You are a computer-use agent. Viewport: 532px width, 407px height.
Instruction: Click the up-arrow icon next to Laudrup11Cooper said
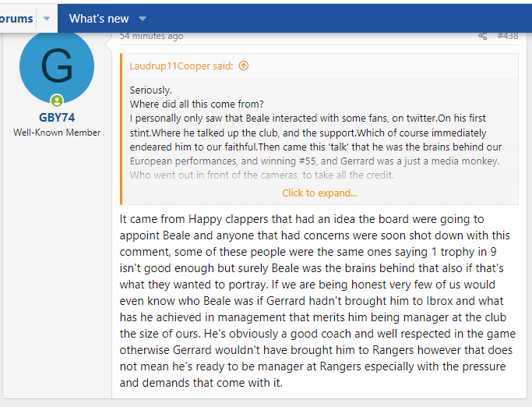click(244, 65)
